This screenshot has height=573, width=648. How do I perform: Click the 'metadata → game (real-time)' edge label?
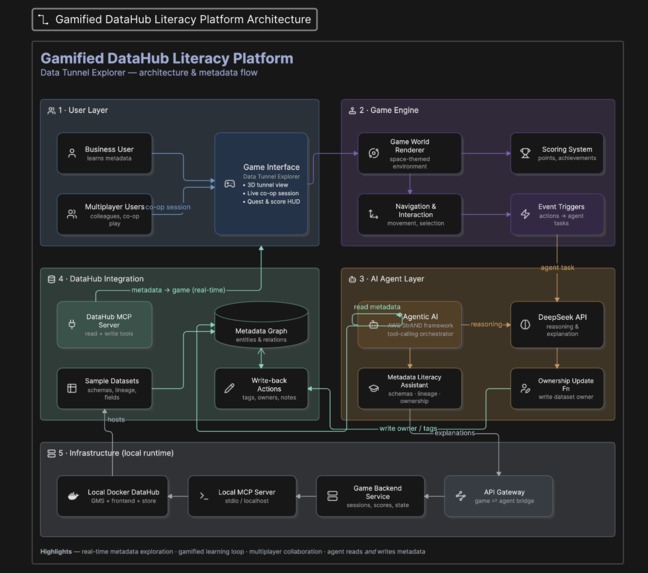click(179, 290)
